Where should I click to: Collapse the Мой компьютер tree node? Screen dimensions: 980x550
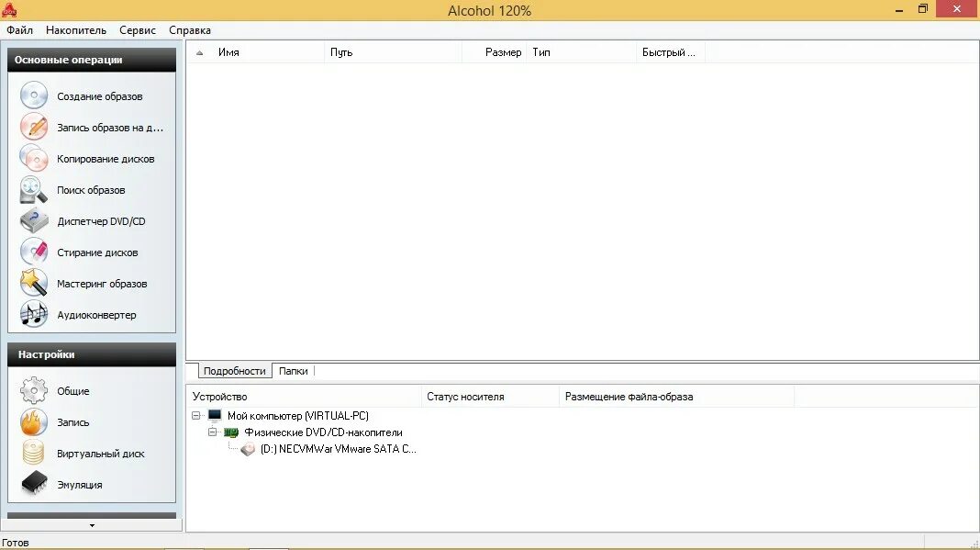pos(196,415)
